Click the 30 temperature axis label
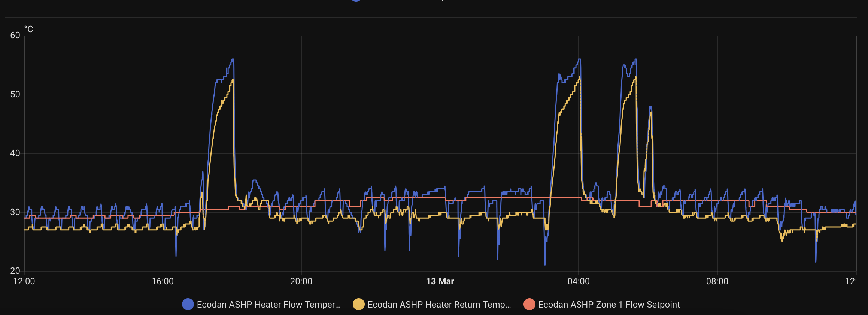Screen dimensions: 868x315 tap(15, 212)
